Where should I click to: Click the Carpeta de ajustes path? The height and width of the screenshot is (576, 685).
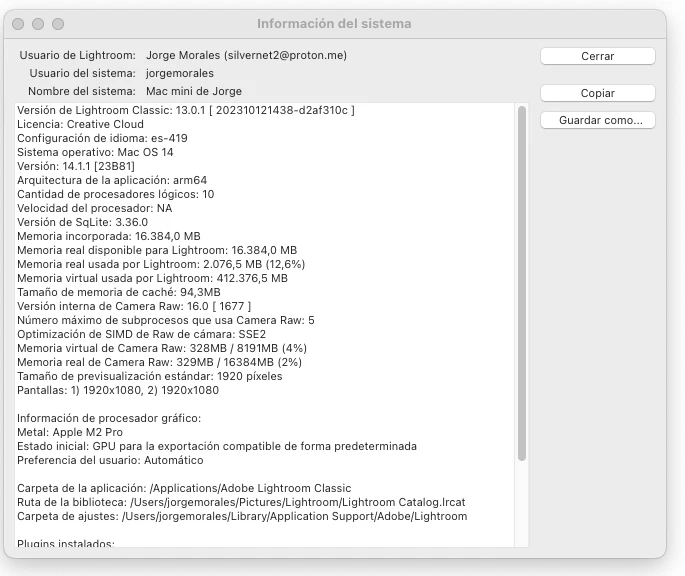[242, 516]
